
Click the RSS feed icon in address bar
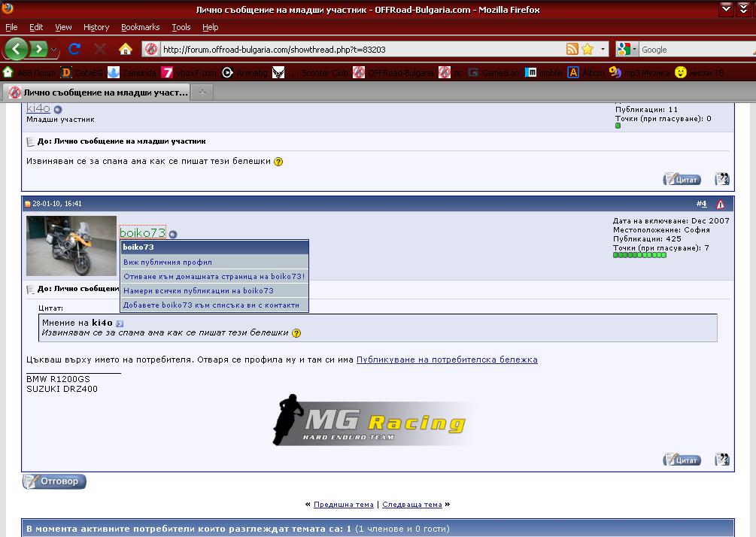572,49
